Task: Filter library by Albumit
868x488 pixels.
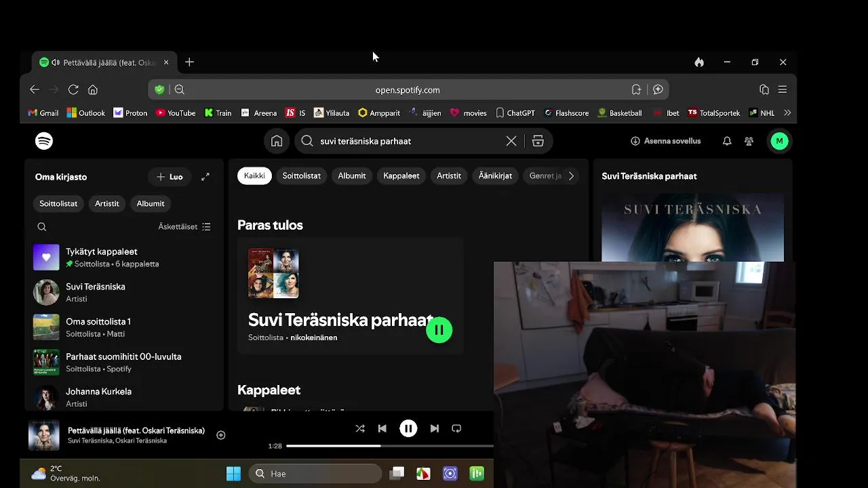Action: coord(151,203)
